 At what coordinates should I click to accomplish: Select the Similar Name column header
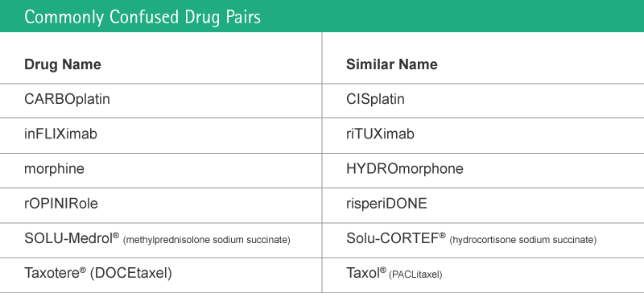[392, 64]
